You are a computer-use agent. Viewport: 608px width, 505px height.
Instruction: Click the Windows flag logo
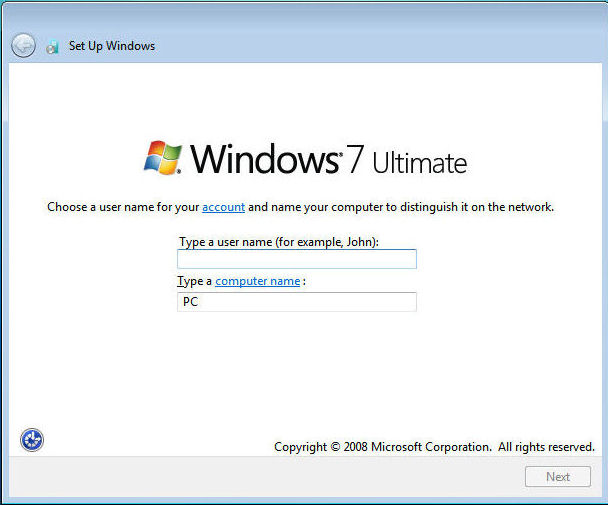pos(163,158)
